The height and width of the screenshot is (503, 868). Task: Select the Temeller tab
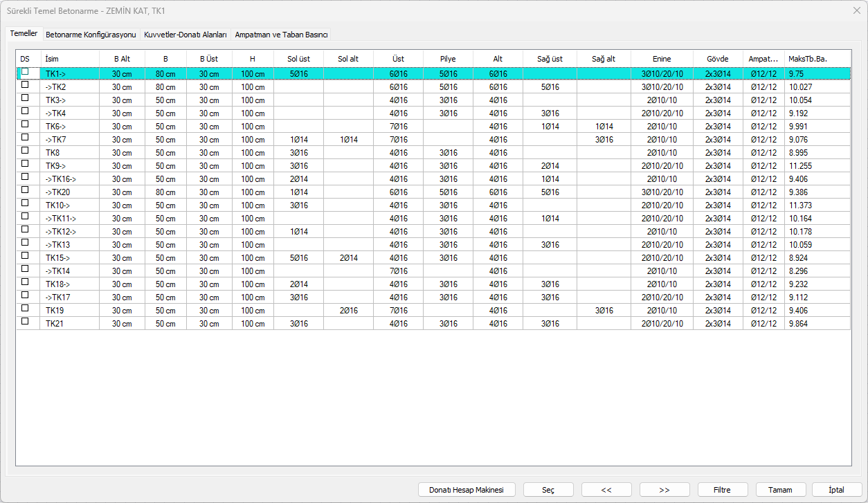pyautogui.click(x=24, y=33)
